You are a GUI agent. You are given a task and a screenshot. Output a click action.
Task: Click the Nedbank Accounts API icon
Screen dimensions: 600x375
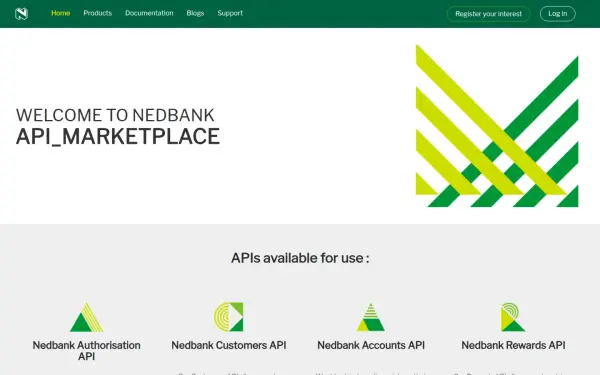click(x=371, y=317)
